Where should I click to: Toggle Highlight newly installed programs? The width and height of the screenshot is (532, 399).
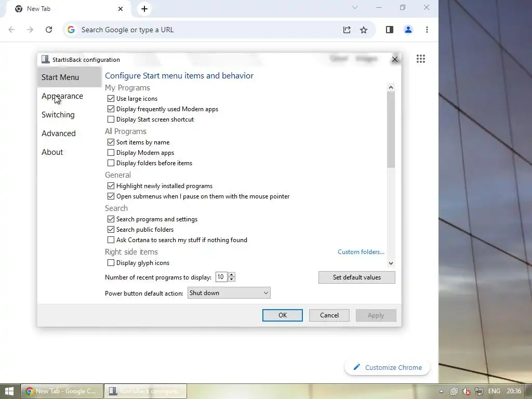[x=111, y=186]
